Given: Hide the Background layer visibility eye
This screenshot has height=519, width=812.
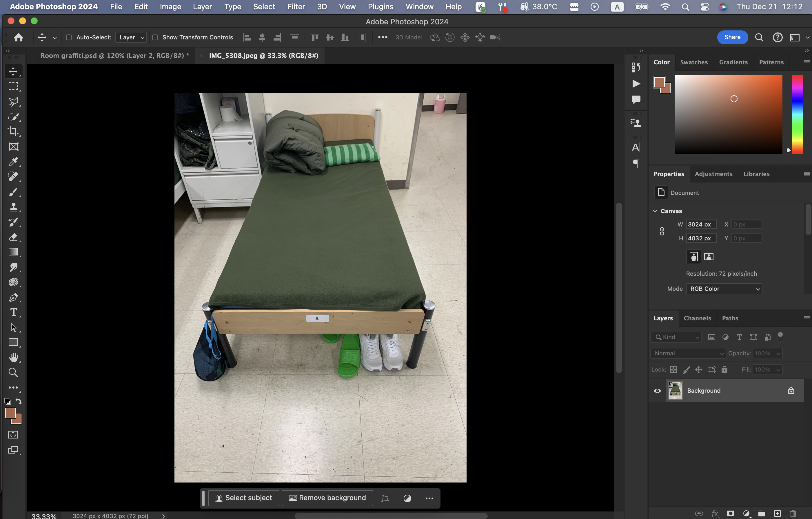Looking at the screenshot, I should pos(657,391).
